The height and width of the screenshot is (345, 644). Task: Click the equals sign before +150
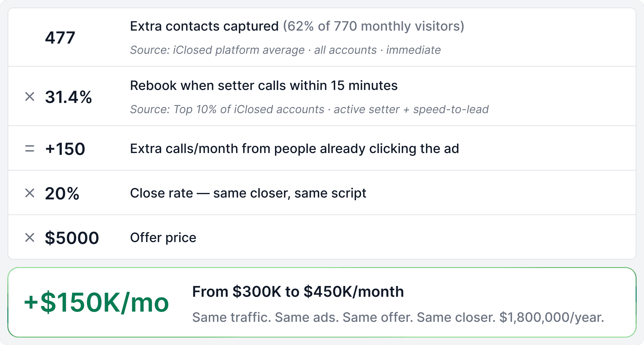pyautogui.click(x=30, y=149)
